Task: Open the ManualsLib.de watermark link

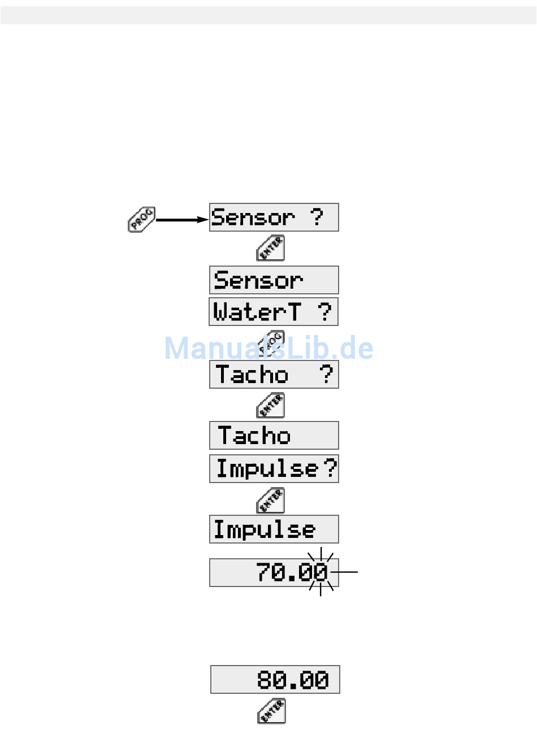Action: tap(268, 348)
